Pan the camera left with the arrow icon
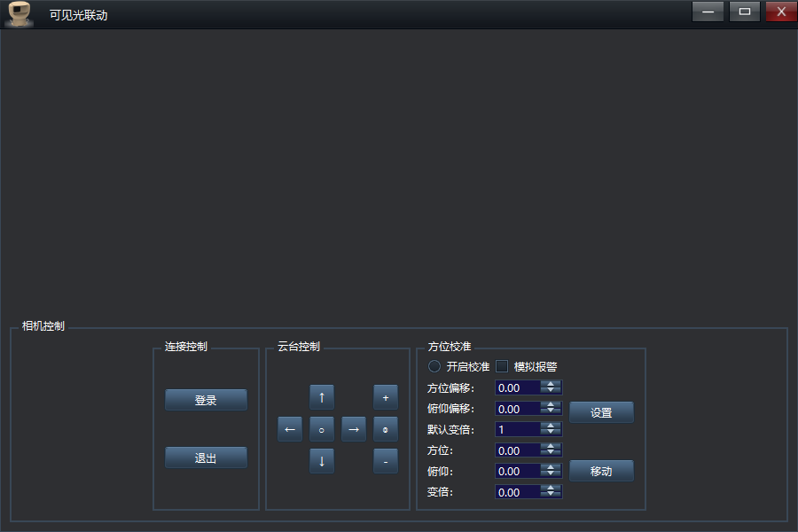The width and height of the screenshot is (798, 532). [x=289, y=429]
